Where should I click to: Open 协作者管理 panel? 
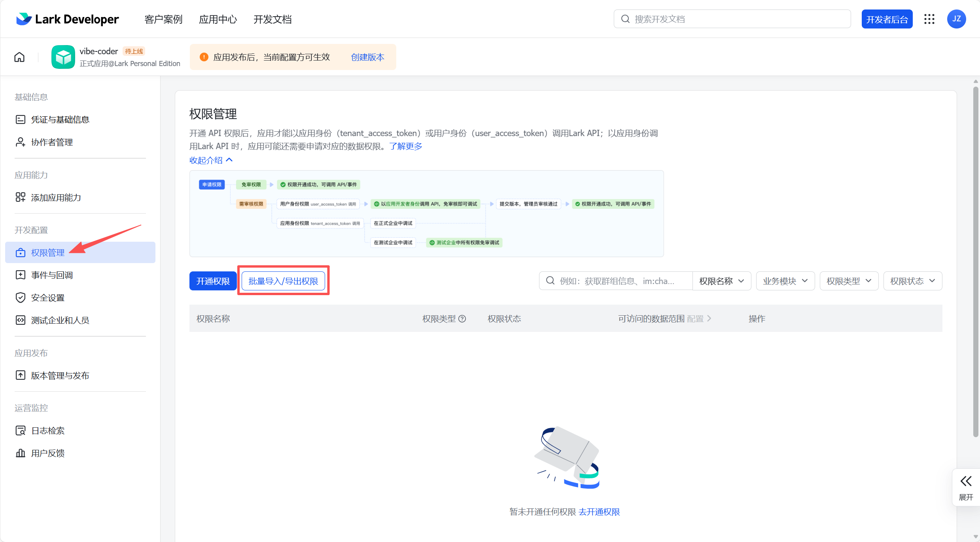pos(52,142)
